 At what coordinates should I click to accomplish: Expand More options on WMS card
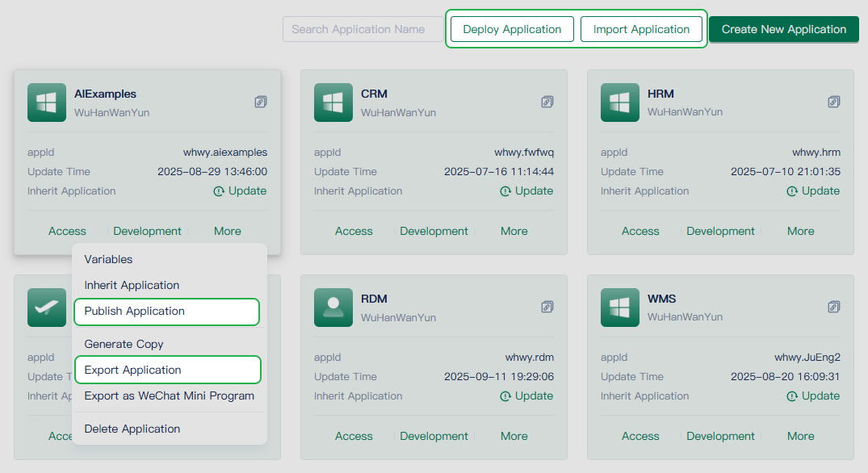(800, 436)
